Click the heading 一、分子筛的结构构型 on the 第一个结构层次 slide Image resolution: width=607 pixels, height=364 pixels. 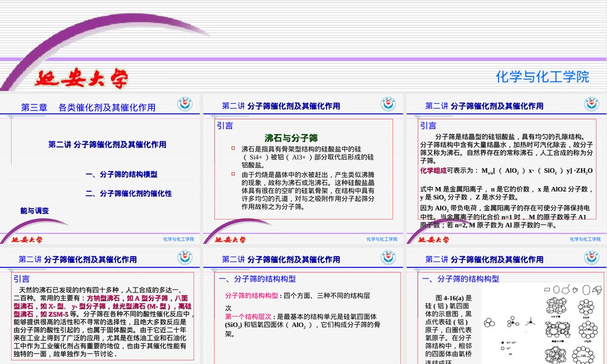coord(257,279)
